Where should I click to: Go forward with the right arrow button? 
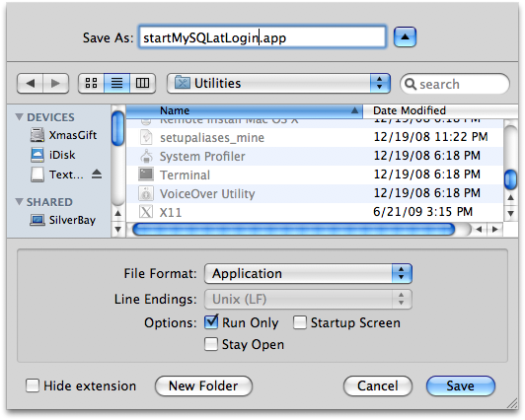tap(55, 83)
